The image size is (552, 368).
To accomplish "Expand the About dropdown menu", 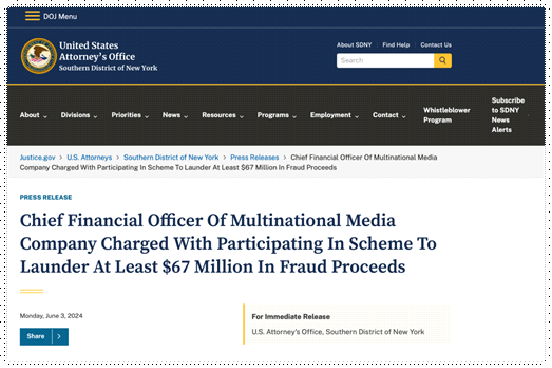I will click(x=33, y=115).
